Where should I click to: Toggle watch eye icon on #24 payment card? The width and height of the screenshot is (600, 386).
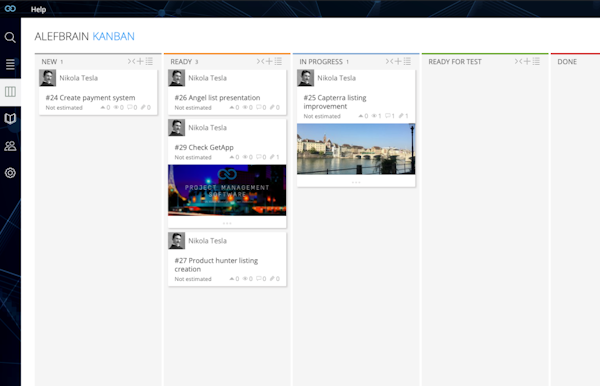tap(118, 107)
